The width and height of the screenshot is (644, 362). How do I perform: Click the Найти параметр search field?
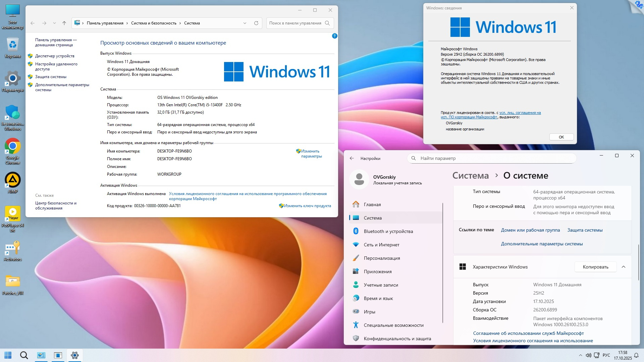(x=491, y=158)
